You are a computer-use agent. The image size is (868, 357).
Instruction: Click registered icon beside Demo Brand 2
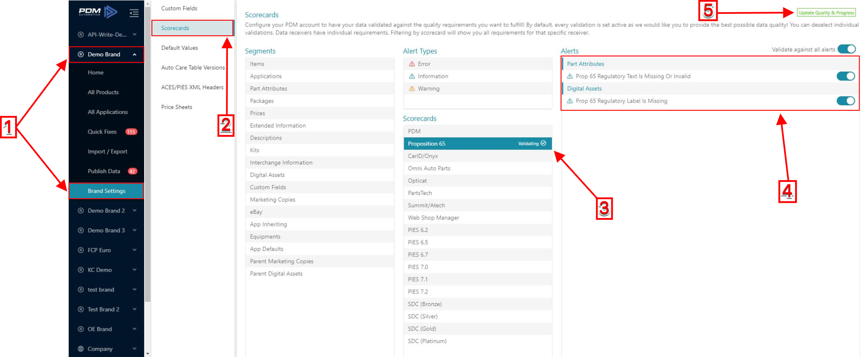tap(81, 210)
